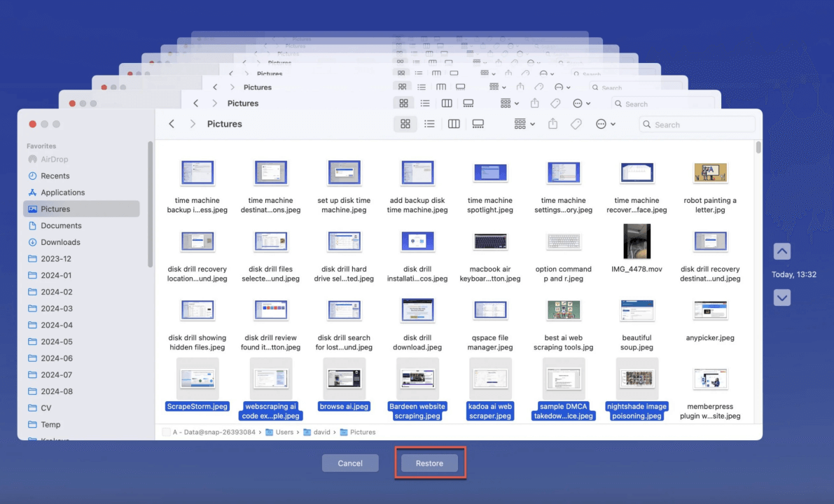Switch to icon grid view
The image size is (834, 504).
pos(405,124)
